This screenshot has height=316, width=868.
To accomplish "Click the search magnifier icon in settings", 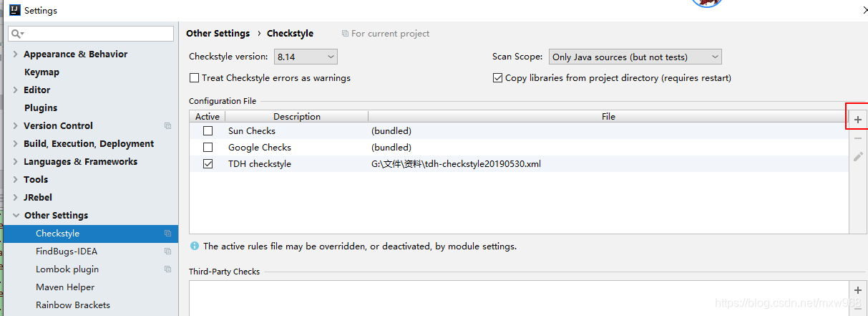I will (17, 34).
